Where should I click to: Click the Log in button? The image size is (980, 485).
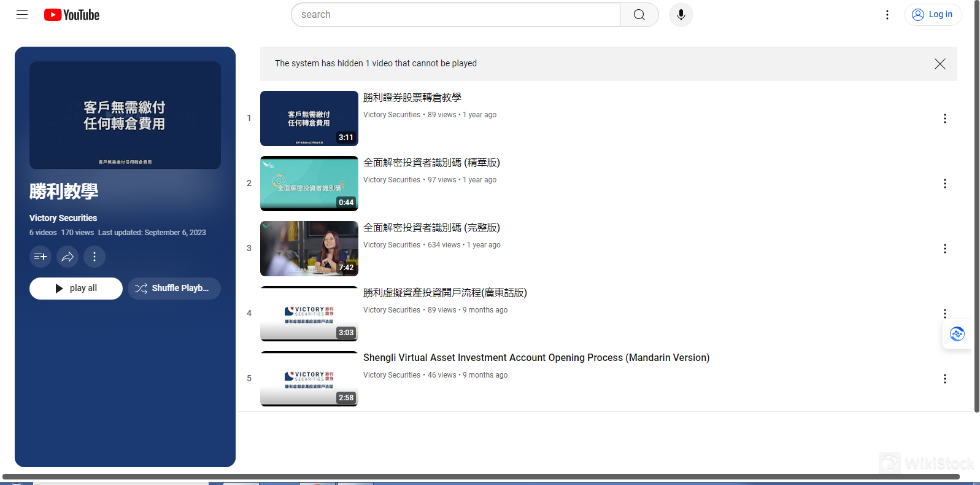tap(933, 15)
